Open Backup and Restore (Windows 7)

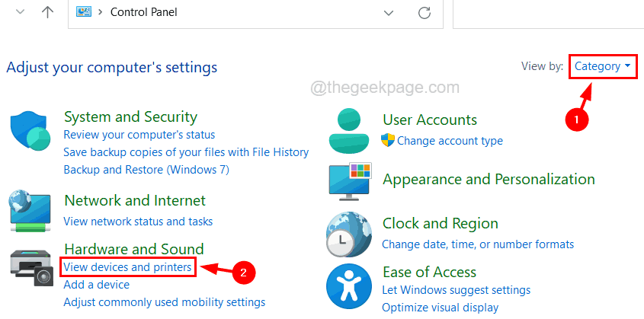click(x=146, y=169)
